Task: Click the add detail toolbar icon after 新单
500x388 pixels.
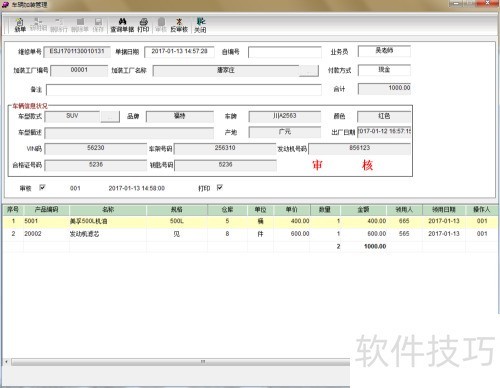Action: [38, 25]
